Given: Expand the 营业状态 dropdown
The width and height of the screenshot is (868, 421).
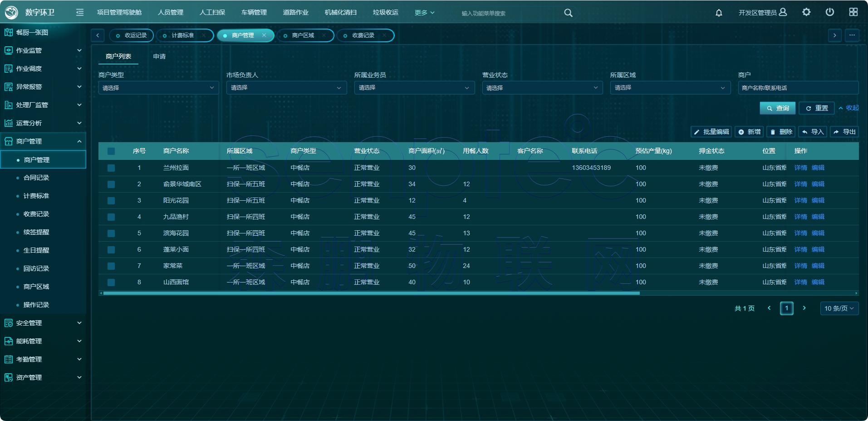Looking at the screenshot, I should click(x=542, y=88).
